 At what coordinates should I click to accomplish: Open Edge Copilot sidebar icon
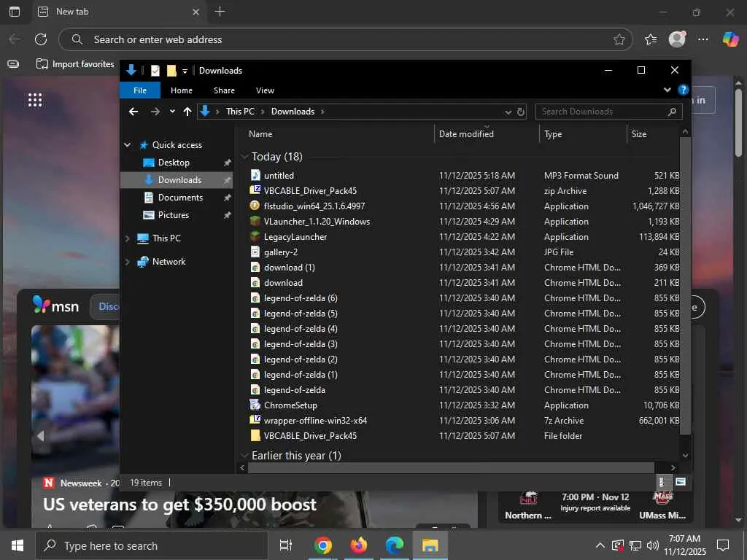click(x=730, y=39)
